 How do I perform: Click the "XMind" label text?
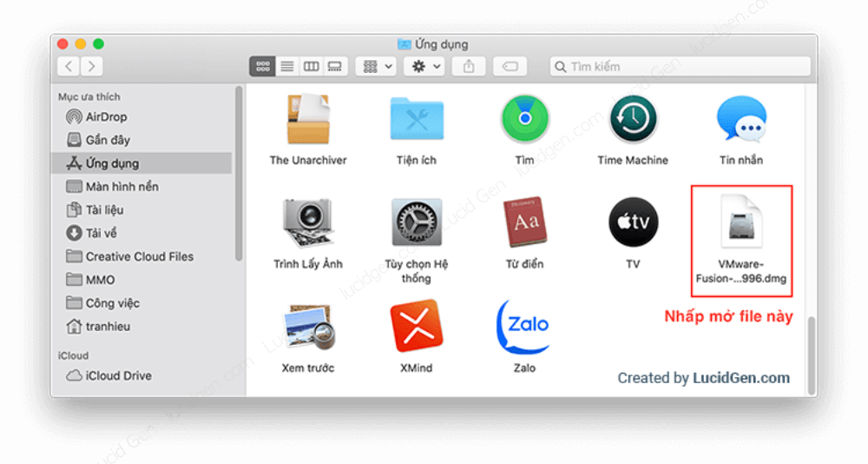(x=417, y=368)
